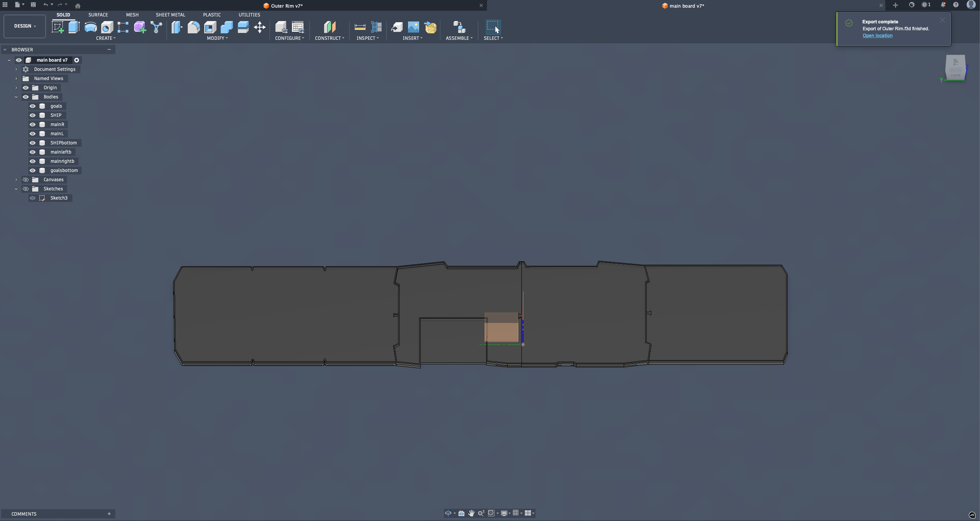The width and height of the screenshot is (980, 521).
Task: Hide the SHIP body
Action: [33, 115]
